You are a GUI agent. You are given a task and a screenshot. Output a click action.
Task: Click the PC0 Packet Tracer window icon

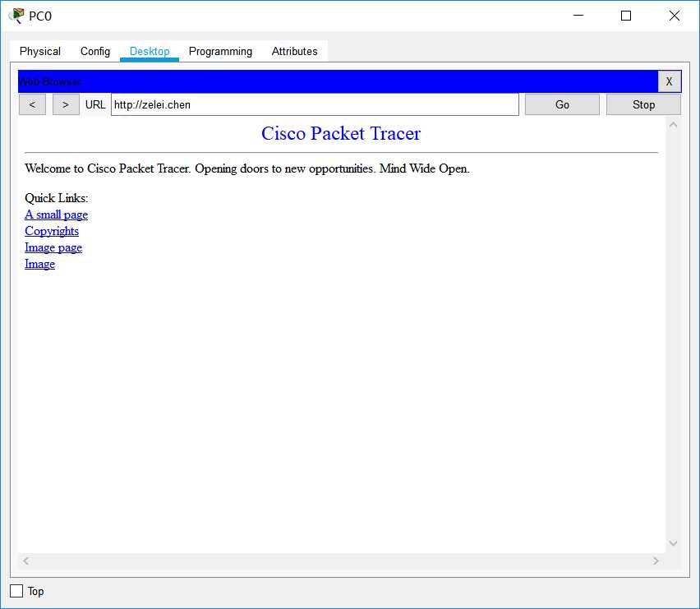[x=16, y=16]
